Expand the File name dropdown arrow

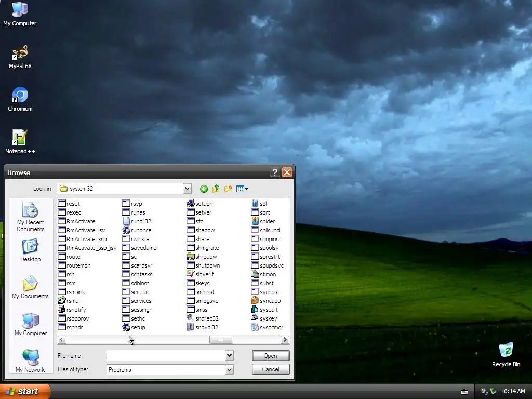coord(229,355)
